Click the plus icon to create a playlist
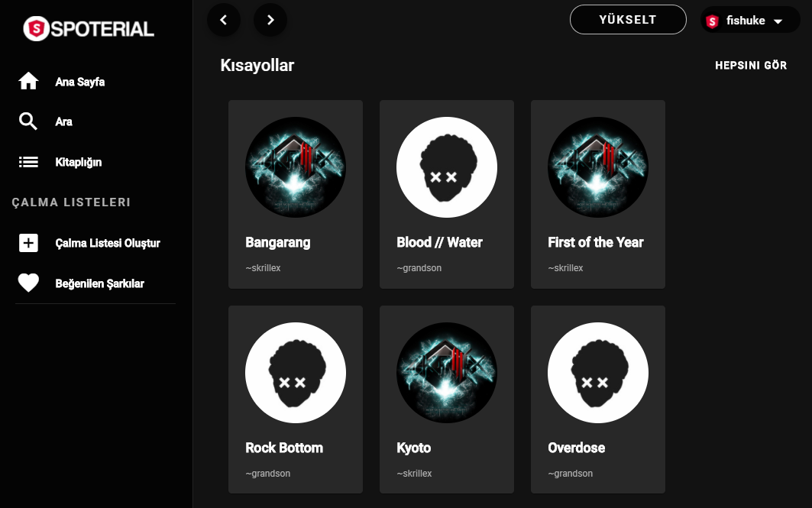This screenshot has height=508, width=812. (x=28, y=242)
